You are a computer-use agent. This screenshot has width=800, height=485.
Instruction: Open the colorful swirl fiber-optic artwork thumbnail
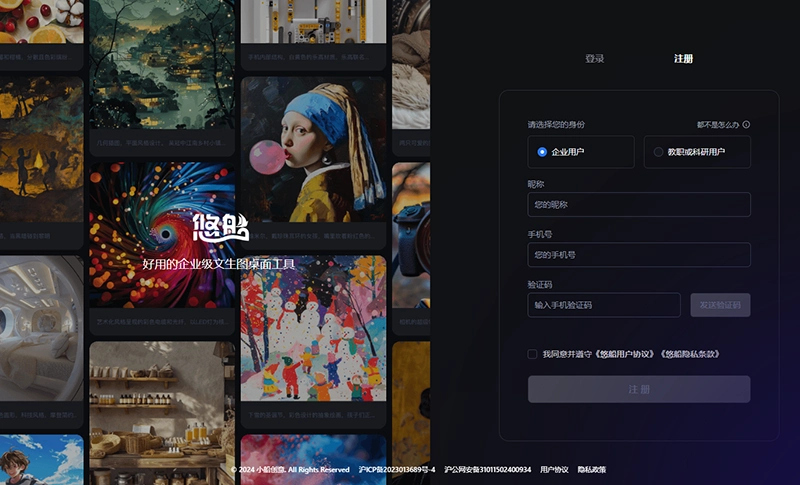(x=162, y=235)
